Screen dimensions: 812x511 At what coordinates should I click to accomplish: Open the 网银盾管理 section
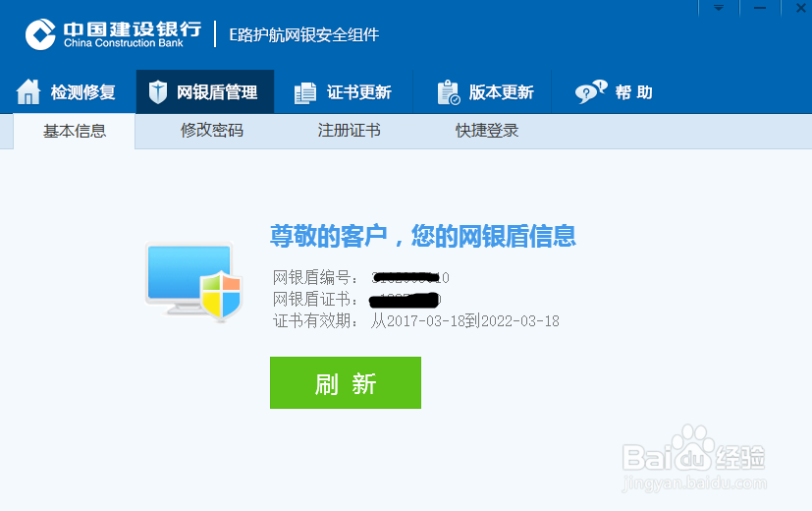(x=205, y=91)
